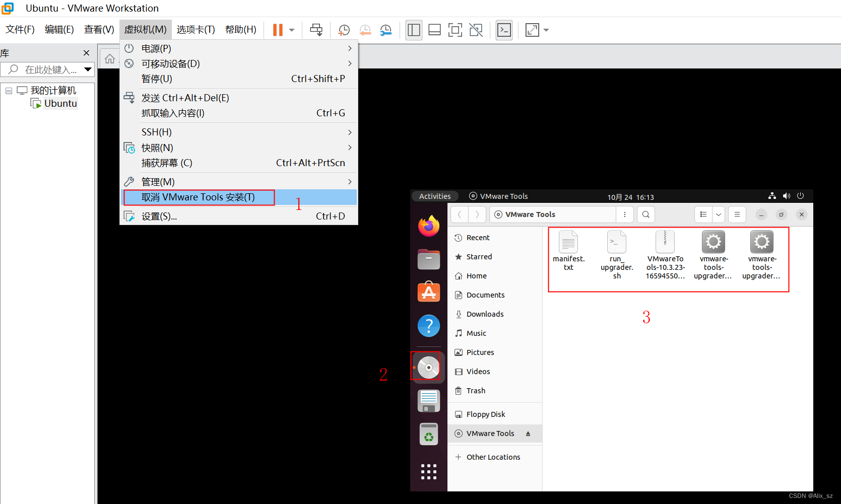
Task: Collapse the 我的计算机 tree node
Action: pos(9,91)
